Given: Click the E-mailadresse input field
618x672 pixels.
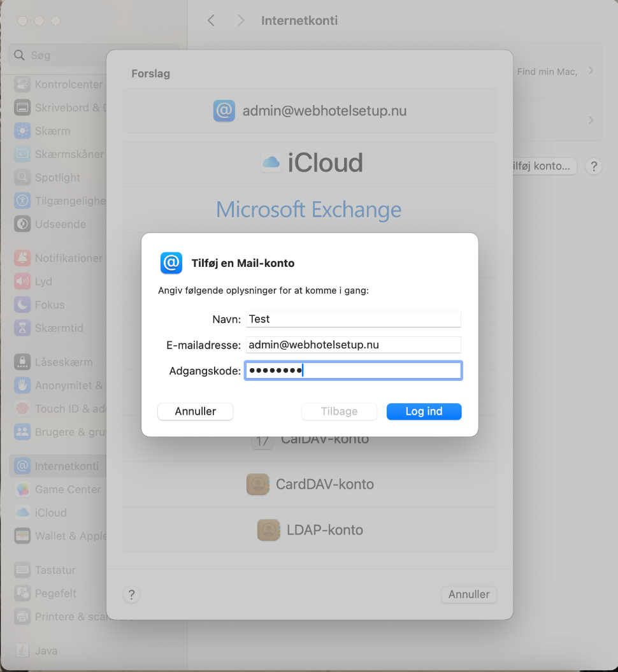Looking at the screenshot, I should pos(353,345).
